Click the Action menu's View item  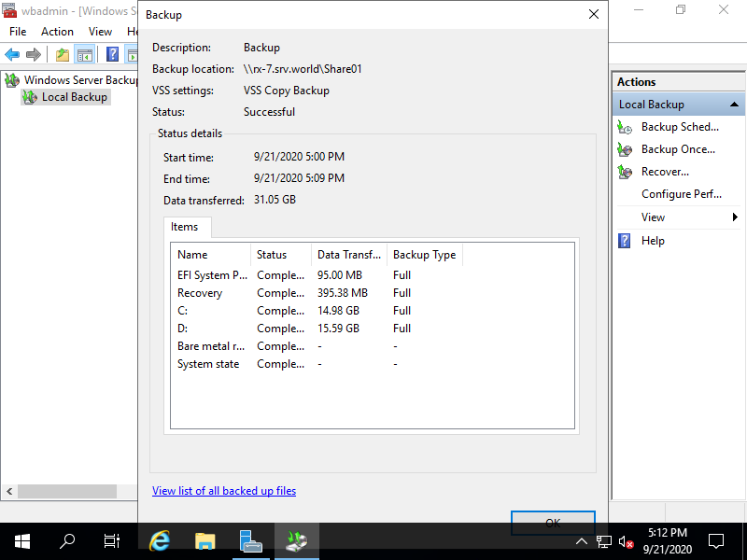tap(100, 31)
